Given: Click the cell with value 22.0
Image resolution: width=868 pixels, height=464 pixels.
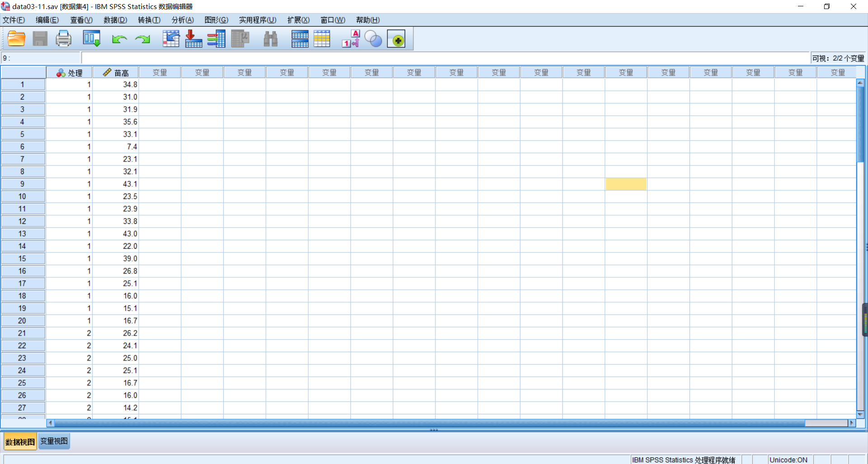Looking at the screenshot, I should [x=116, y=246].
